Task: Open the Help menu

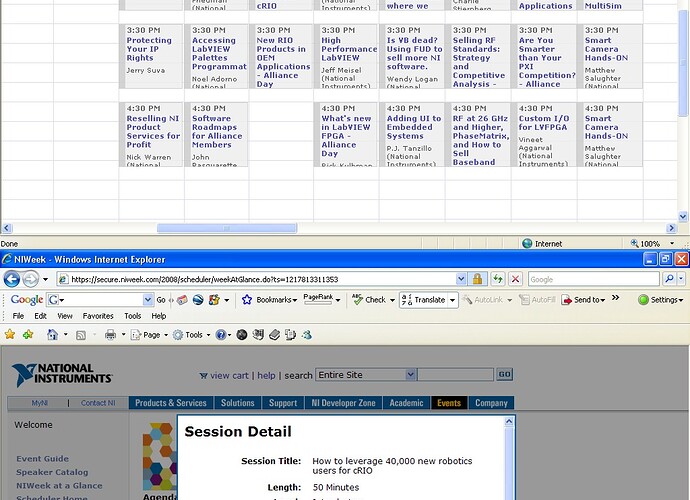Action: (158, 316)
